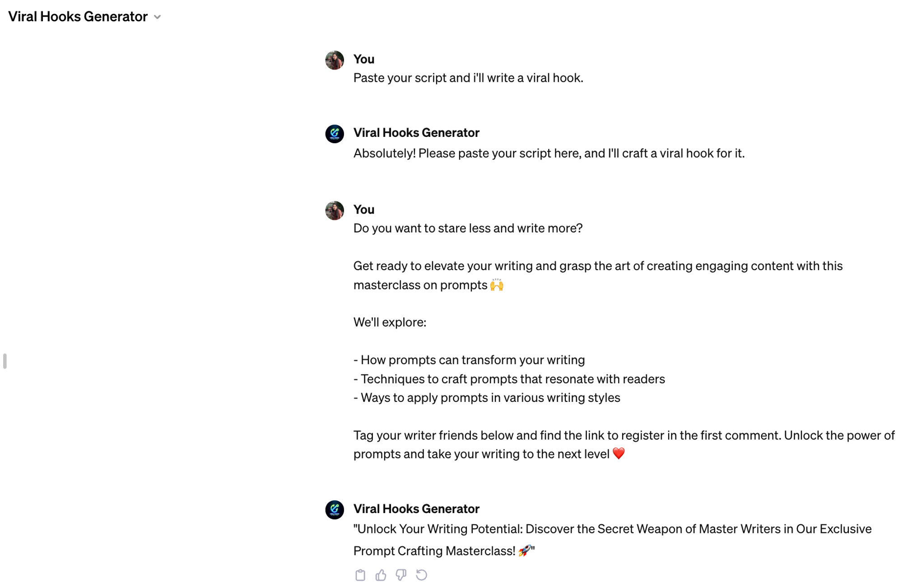903x588 pixels.
Task: Click the 'You' name above the script message
Action: coord(364,210)
